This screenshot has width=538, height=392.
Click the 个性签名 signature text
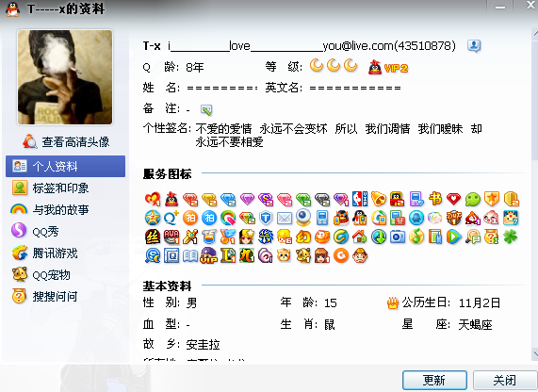(338, 136)
